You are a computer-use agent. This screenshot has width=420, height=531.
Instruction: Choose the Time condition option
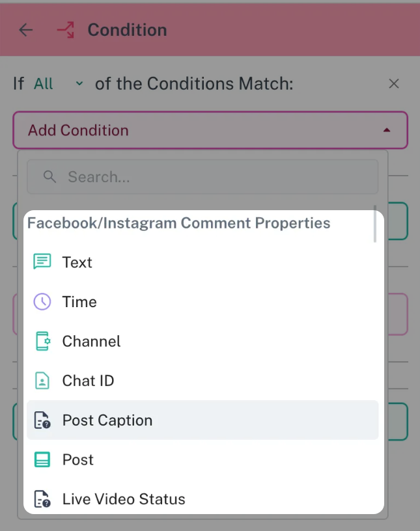click(79, 302)
